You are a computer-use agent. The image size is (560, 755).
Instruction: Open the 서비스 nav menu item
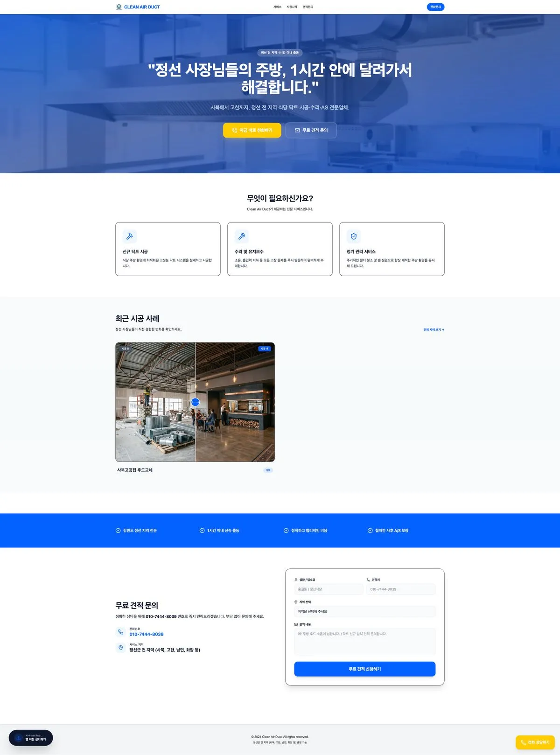(x=277, y=7)
